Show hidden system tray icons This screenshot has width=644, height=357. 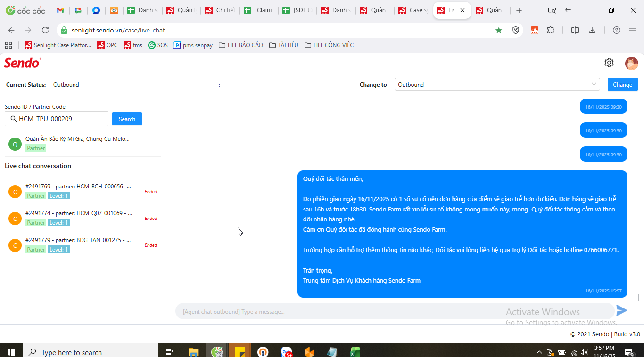click(539, 352)
